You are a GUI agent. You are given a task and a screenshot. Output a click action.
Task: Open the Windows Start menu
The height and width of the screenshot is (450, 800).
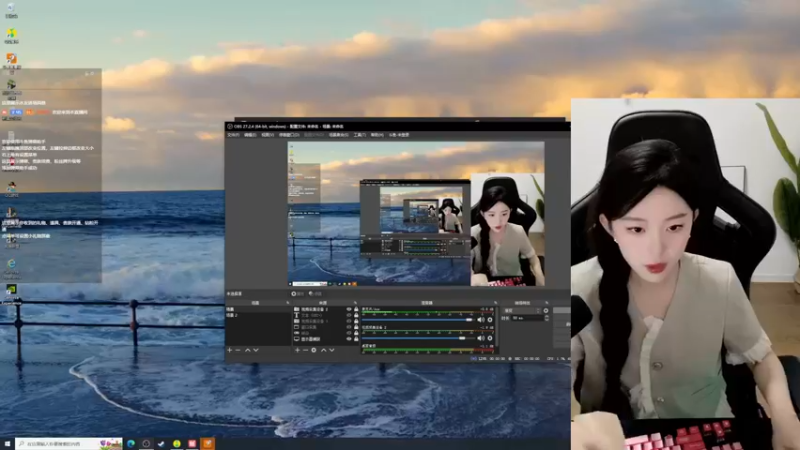tap(7, 443)
